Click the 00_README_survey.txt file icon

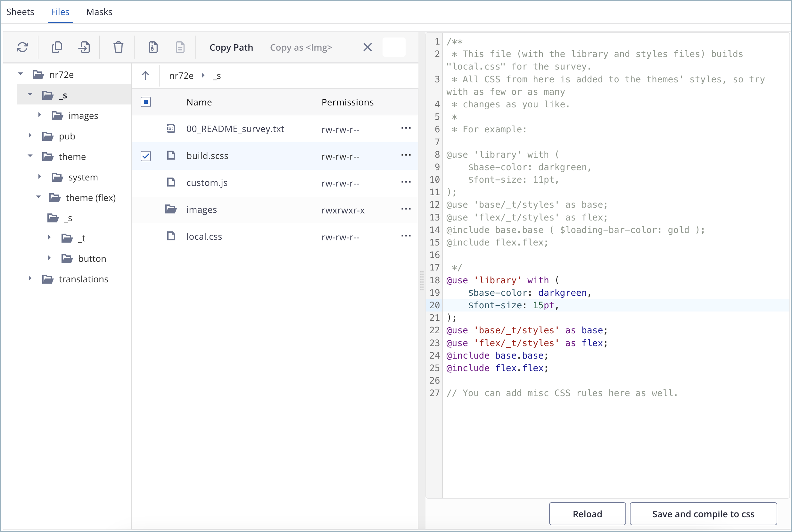tap(171, 128)
